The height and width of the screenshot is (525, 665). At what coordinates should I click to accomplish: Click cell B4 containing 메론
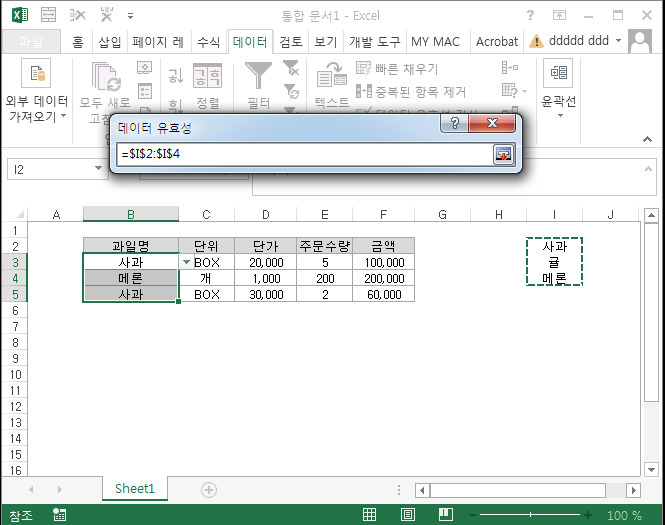click(x=131, y=278)
